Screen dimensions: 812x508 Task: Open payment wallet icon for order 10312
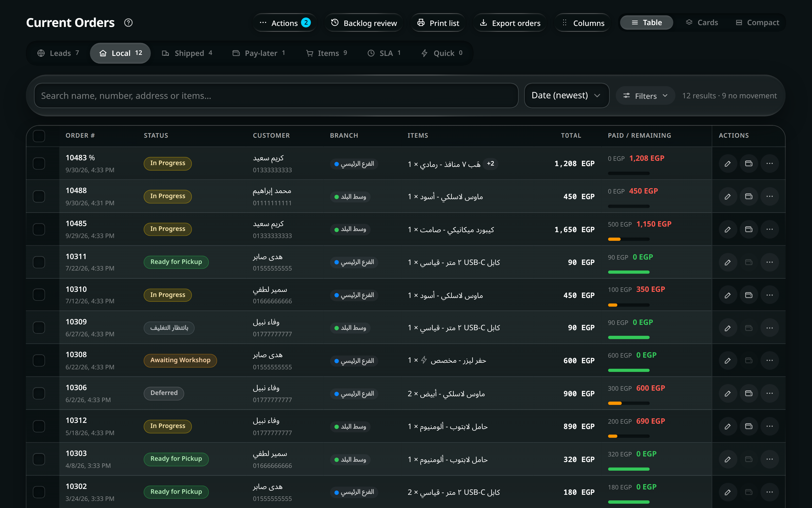pyautogui.click(x=749, y=426)
